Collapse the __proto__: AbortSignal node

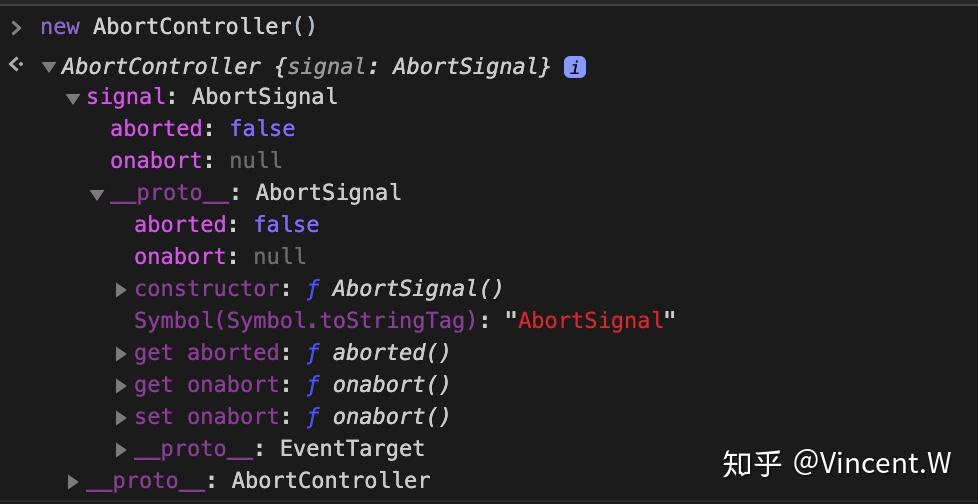[x=97, y=195]
